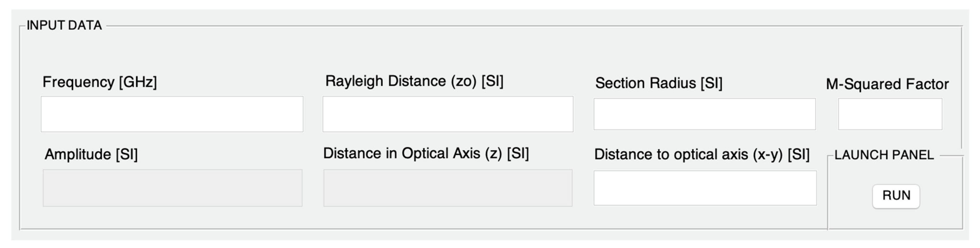The image size is (980, 248).
Task: Click the grayed-out Amplitude field
Action: click(172, 188)
